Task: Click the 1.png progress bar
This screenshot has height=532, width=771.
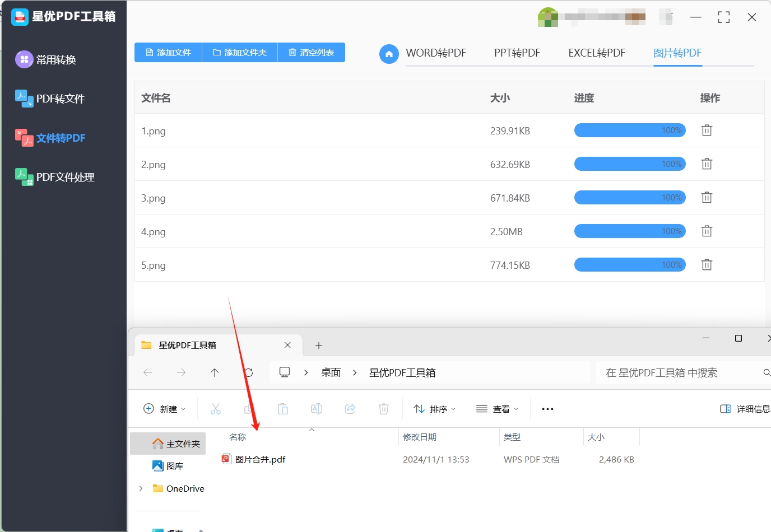Action: (630, 130)
